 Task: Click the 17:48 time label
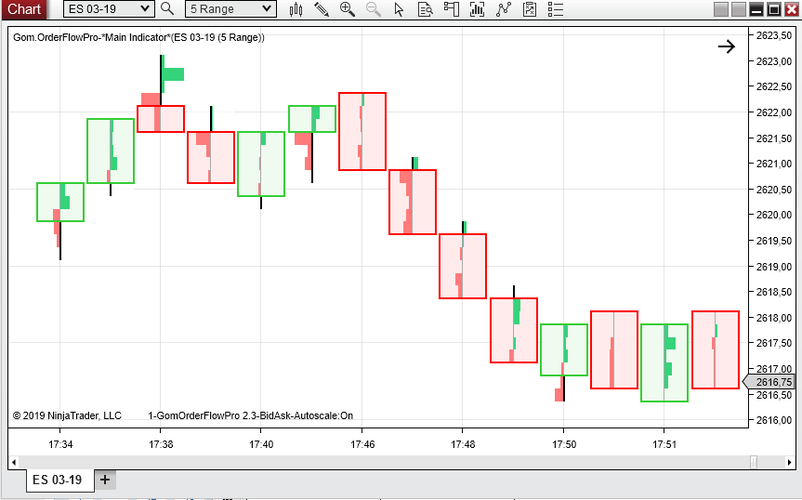[462, 444]
